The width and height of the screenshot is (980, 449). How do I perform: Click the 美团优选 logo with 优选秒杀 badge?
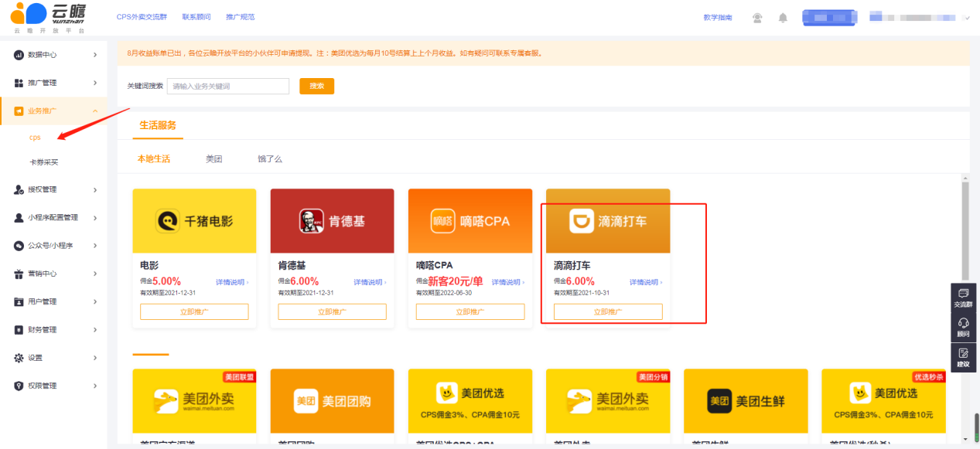click(x=859, y=393)
